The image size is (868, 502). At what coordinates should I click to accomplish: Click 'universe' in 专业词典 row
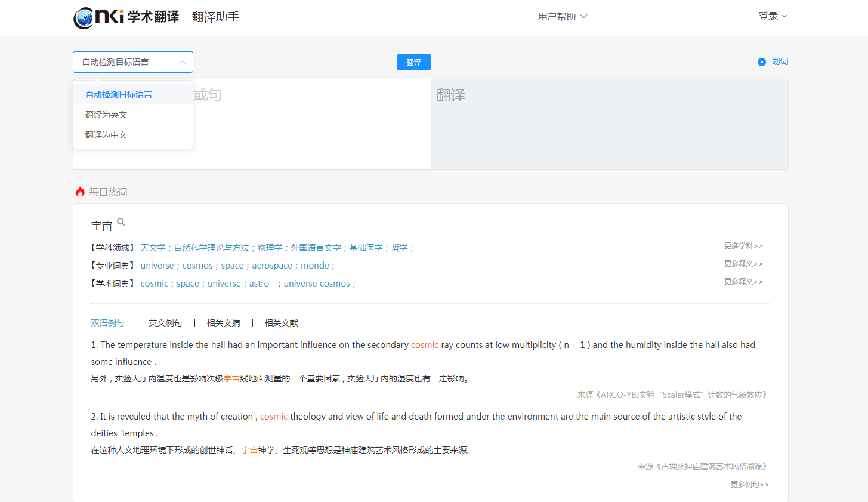(157, 266)
